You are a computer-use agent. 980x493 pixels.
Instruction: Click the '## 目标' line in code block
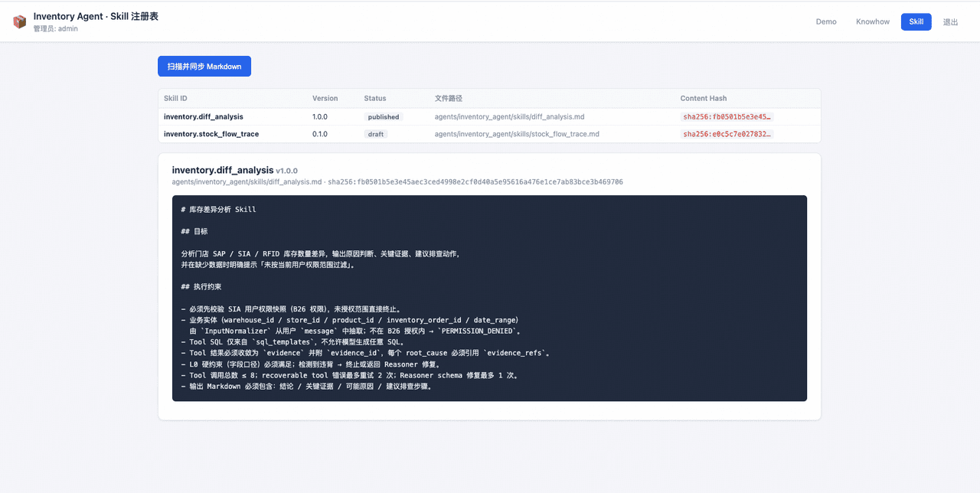pyautogui.click(x=194, y=231)
